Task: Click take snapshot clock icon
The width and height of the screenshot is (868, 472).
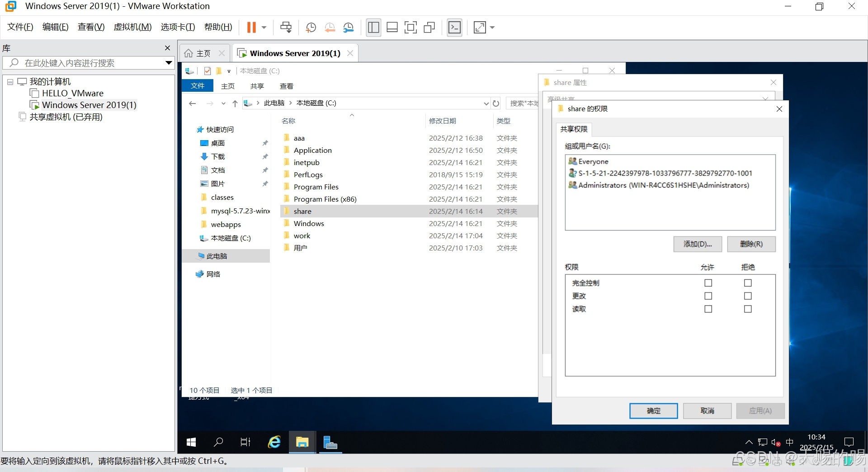Action: pos(311,28)
